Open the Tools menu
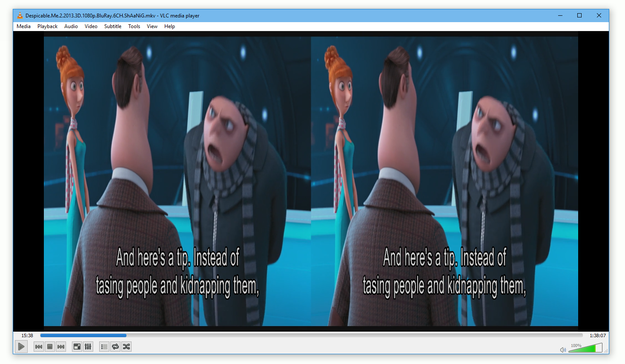625x364 pixels. click(x=134, y=26)
